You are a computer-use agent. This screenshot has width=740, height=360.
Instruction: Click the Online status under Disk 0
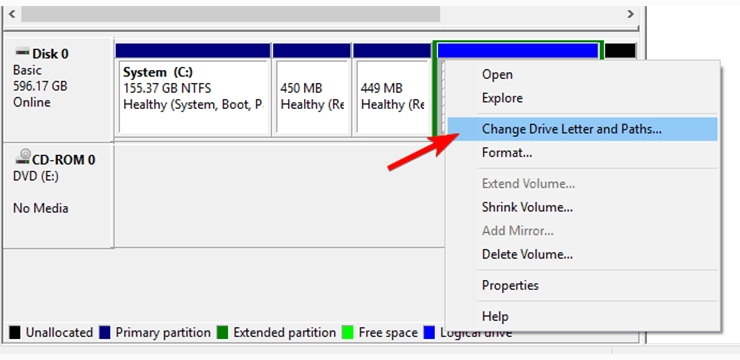click(32, 102)
